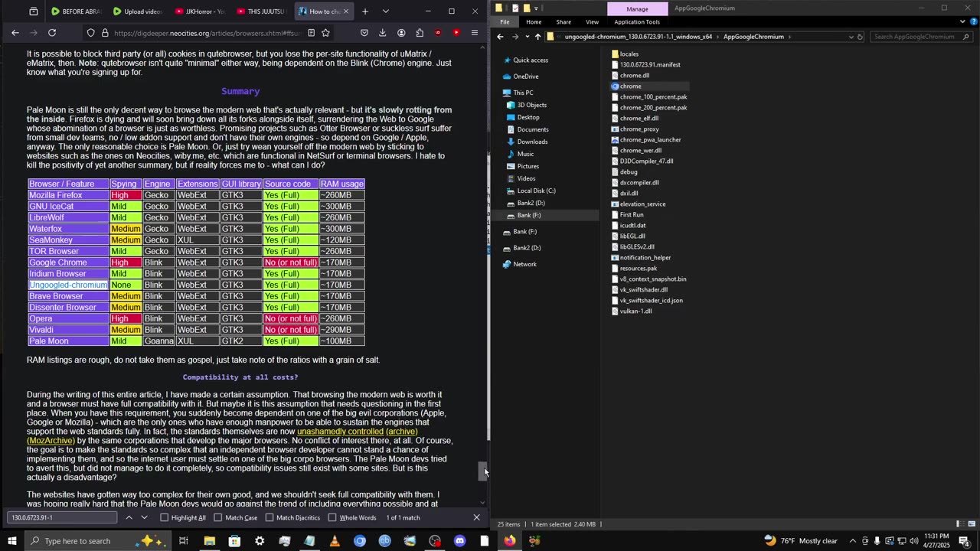Open the (archive) link
The width and height of the screenshot is (980, 551).
tap(401, 432)
